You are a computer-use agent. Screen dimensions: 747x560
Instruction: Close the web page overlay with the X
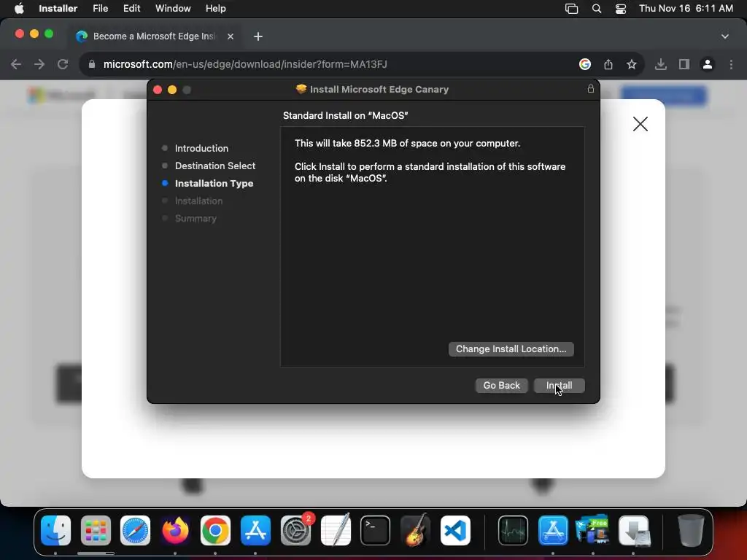coord(640,124)
